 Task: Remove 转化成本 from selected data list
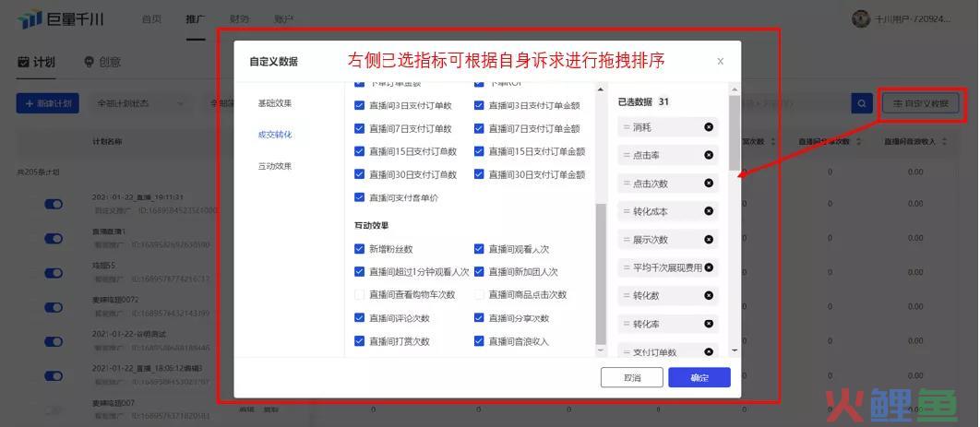pyautogui.click(x=709, y=211)
